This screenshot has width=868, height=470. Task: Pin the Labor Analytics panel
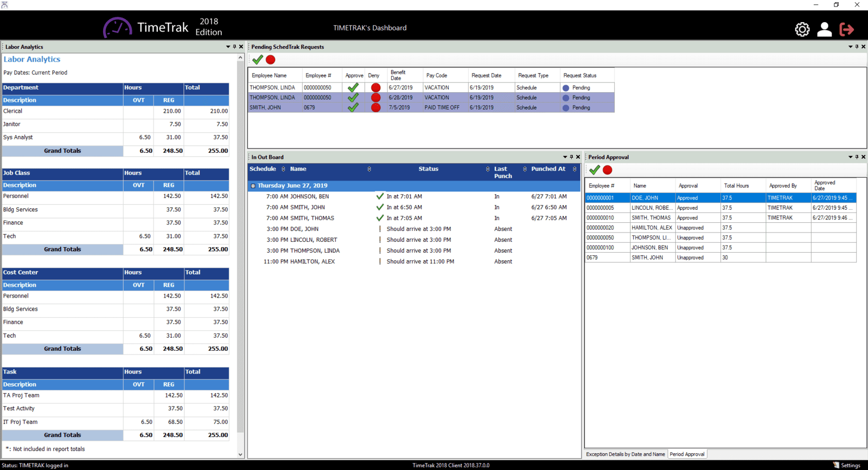click(x=234, y=47)
